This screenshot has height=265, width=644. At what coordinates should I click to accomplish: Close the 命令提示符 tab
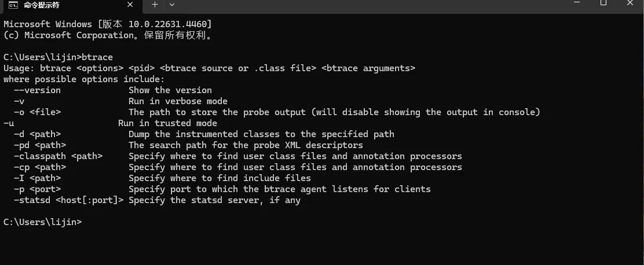(130, 5)
